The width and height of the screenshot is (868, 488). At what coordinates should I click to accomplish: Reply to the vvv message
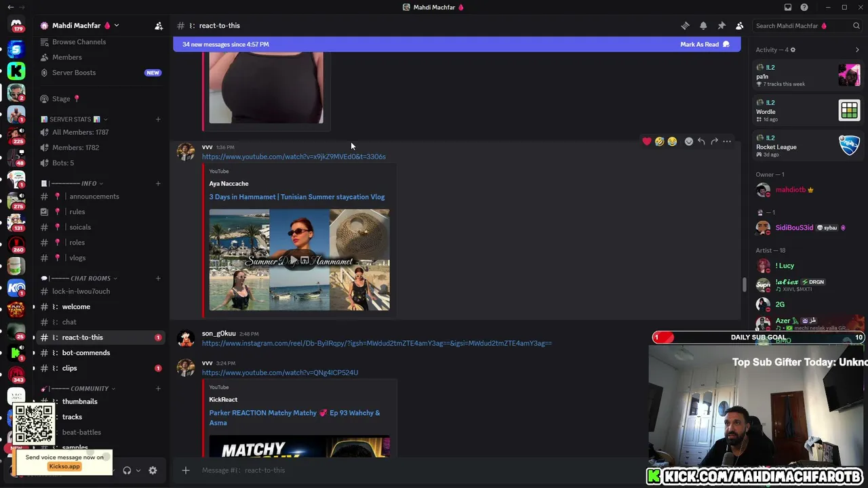[x=701, y=141]
